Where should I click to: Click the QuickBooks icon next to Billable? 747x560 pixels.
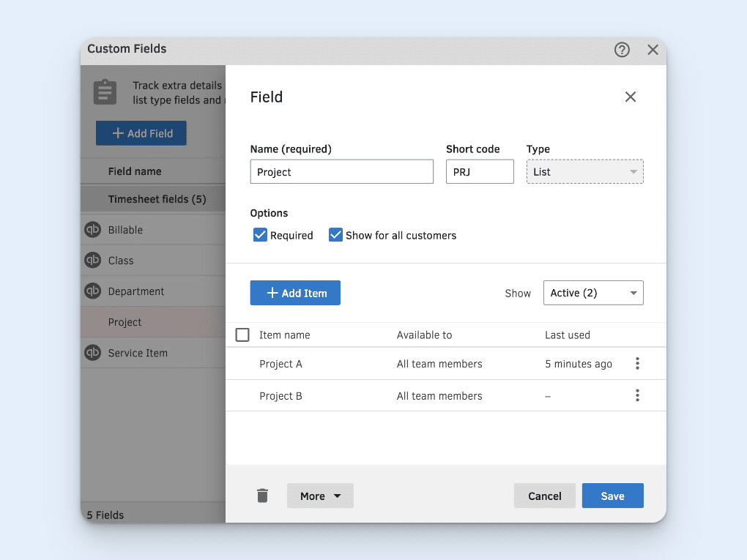click(93, 229)
